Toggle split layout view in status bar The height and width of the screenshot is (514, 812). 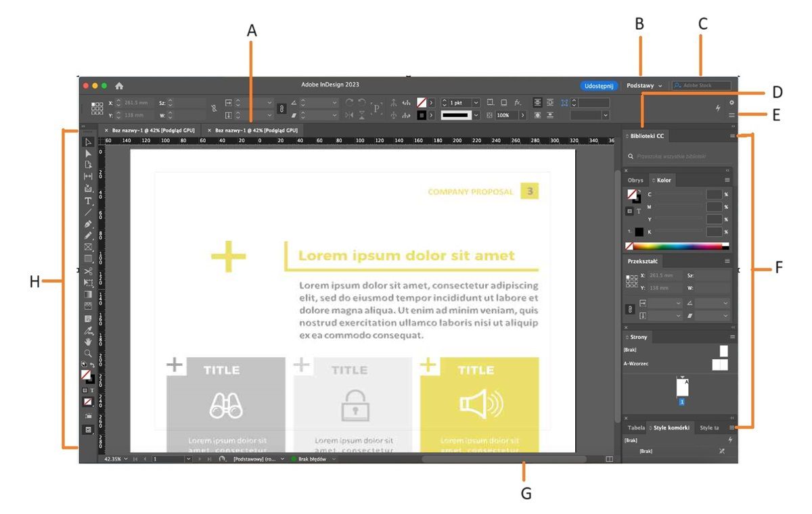610,459
